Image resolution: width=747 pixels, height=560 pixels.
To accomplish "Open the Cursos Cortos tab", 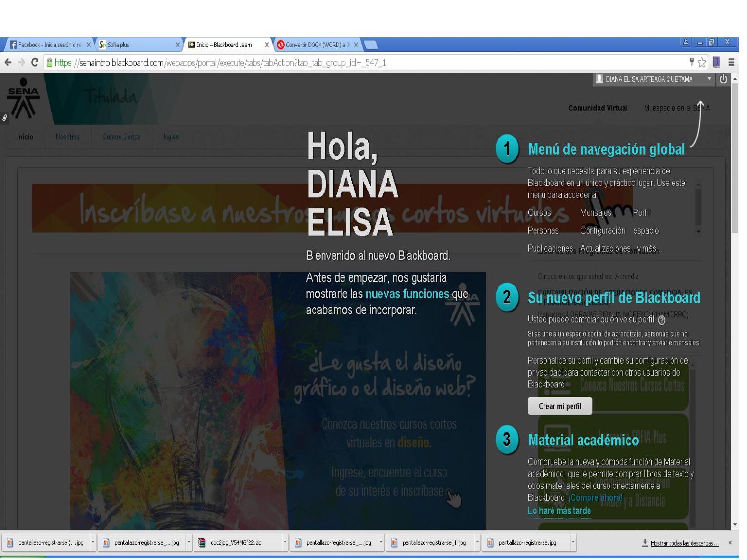I will [x=121, y=137].
